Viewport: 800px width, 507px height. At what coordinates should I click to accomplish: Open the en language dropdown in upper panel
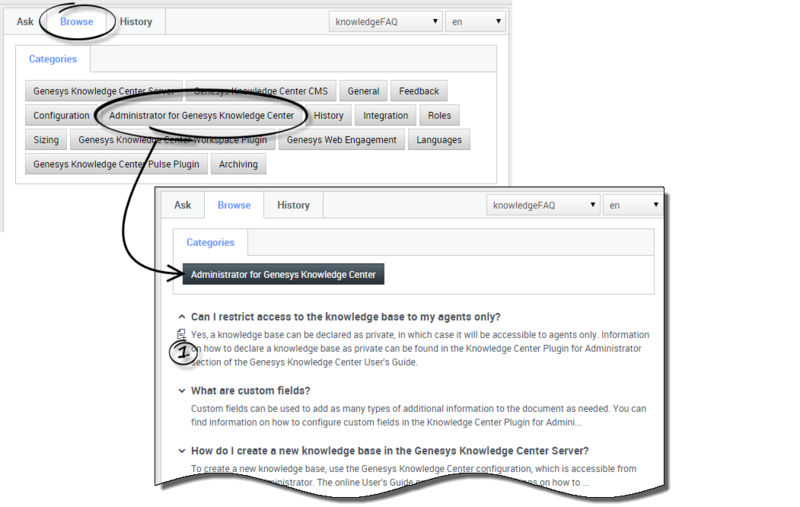point(475,22)
